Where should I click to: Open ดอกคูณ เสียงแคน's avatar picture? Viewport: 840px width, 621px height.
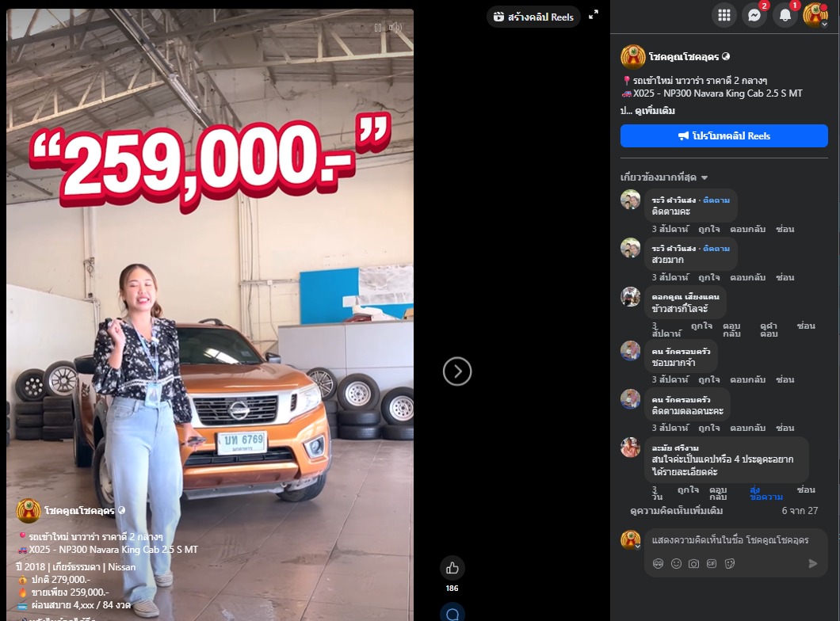[631, 296]
